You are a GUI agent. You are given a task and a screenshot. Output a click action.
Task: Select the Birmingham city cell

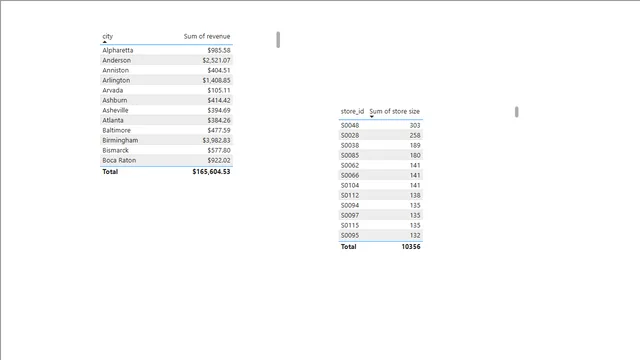tap(120, 140)
